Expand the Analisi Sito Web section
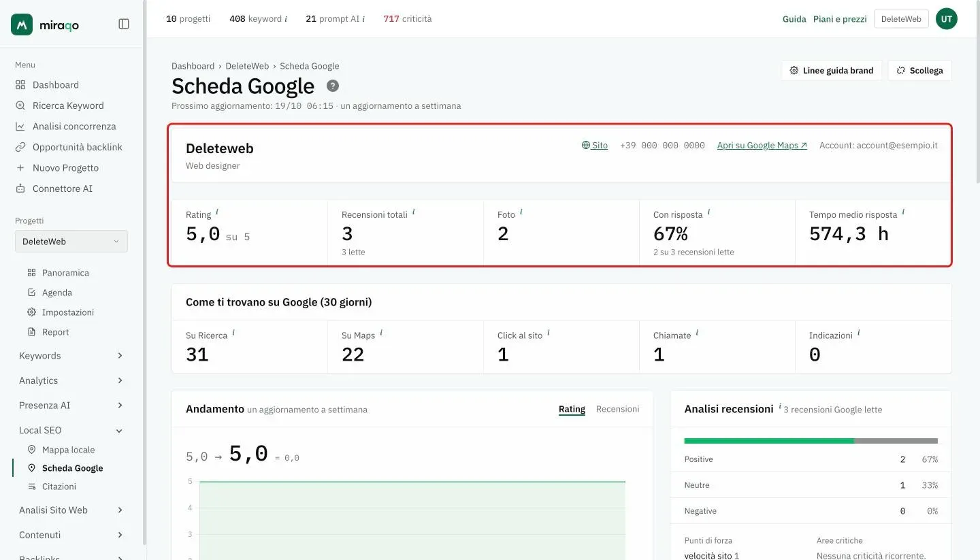Image resolution: width=980 pixels, height=560 pixels. tap(71, 510)
